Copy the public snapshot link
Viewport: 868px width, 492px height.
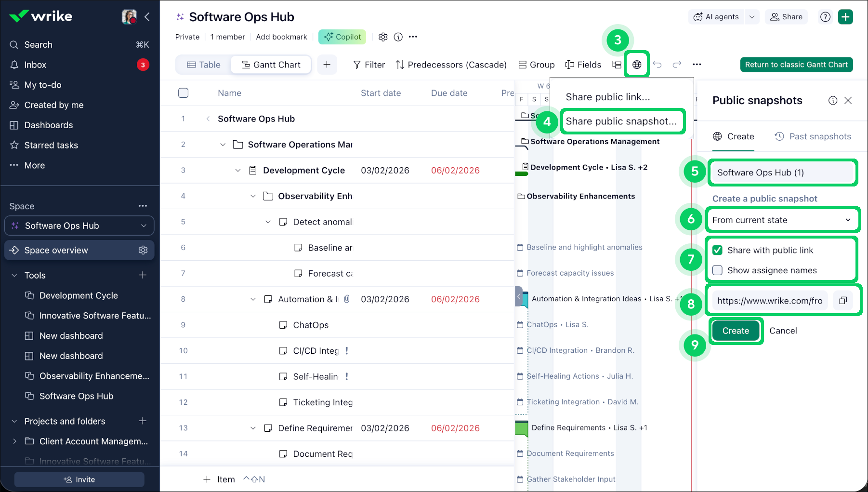842,301
